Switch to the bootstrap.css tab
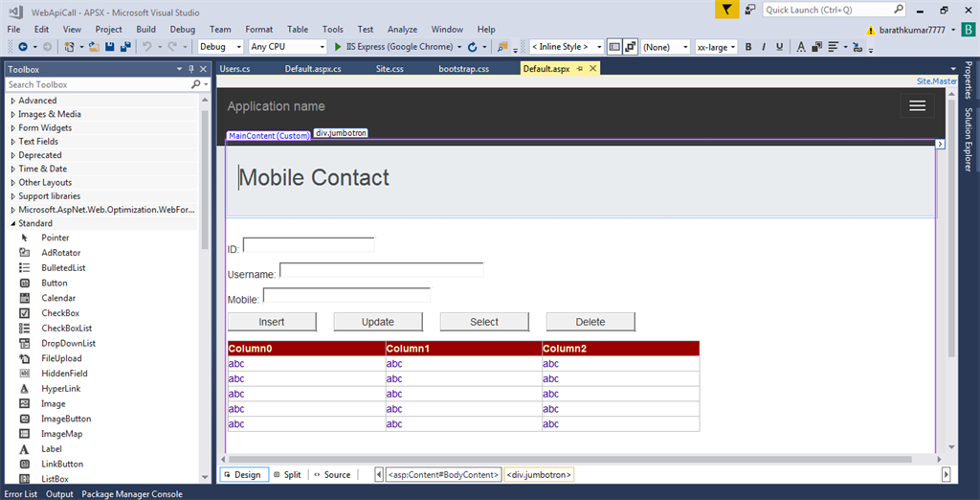 [x=464, y=69]
